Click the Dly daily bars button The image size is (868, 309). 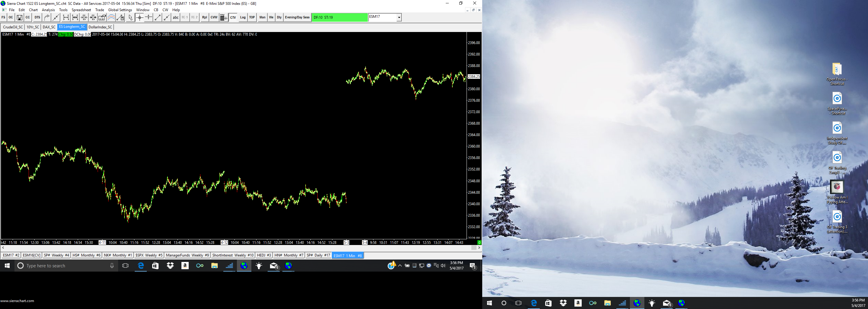pyautogui.click(x=279, y=18)
